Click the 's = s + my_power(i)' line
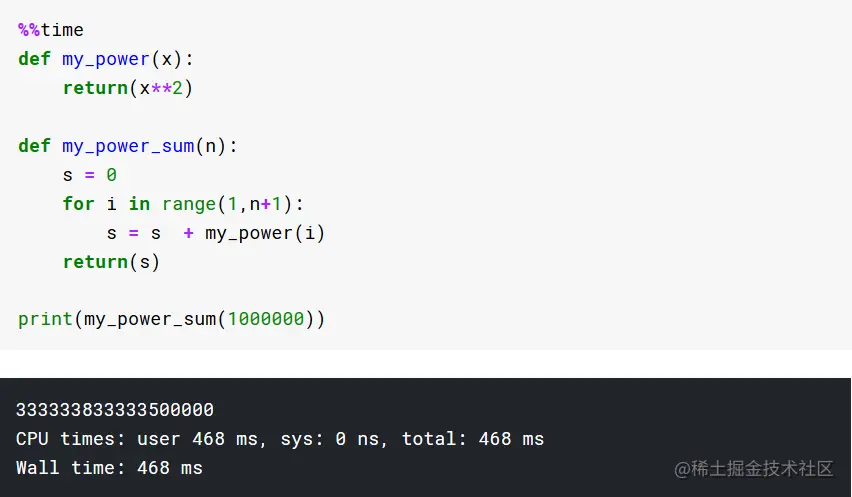The width and height of the screenshot is (852, 497). click(x=216, y=233)
